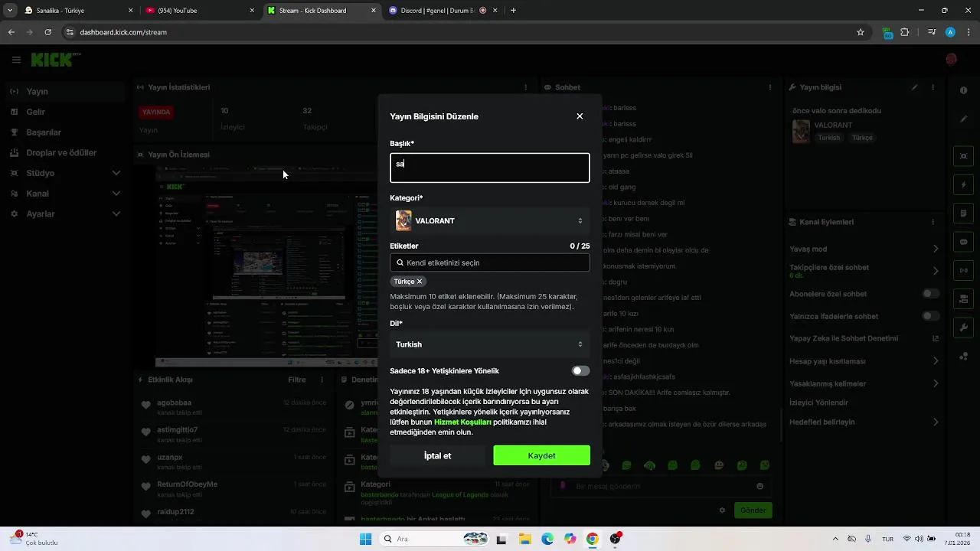Click the pencil icon in right toolbar
This screenshot has width=980, height=551.
click(x=963, y=119)
